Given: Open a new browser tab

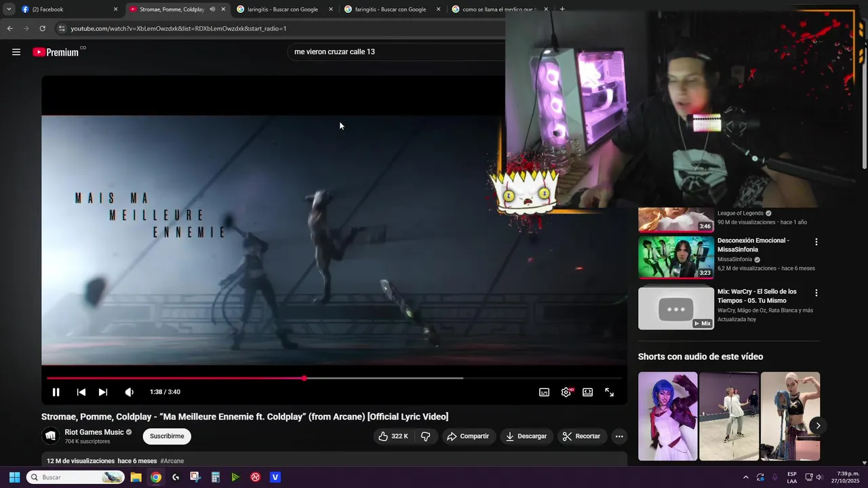Looking at the screenshot, I should click(x=562, y=9).
